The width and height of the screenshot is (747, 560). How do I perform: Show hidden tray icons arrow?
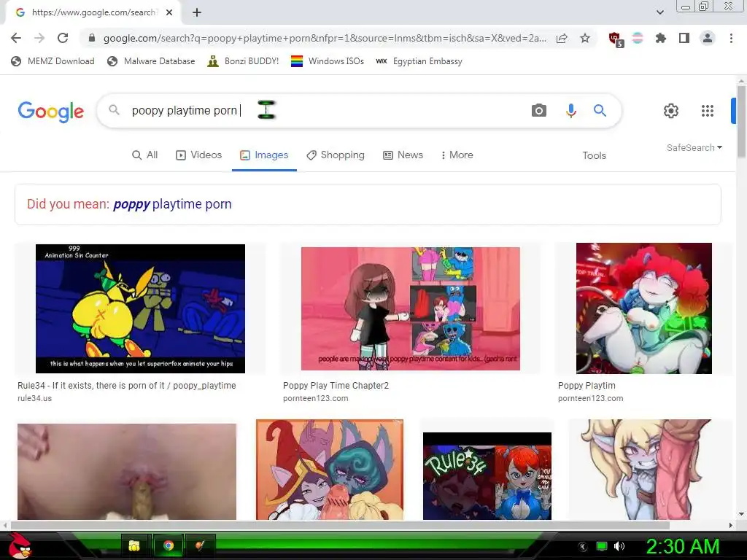pos(583,546)
